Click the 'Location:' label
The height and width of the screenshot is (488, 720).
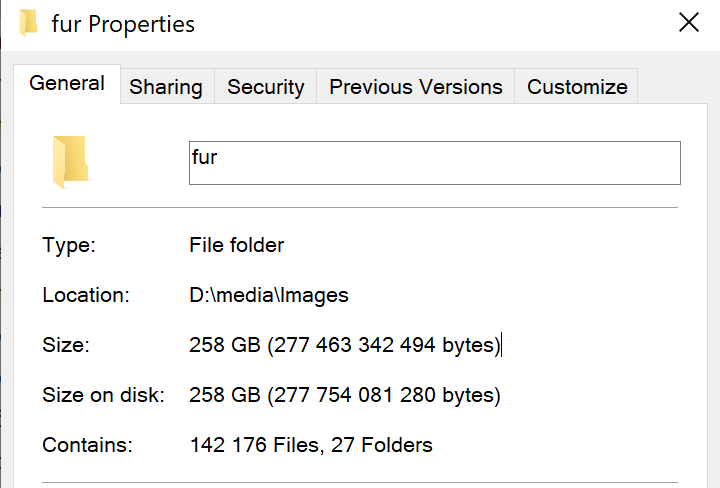(86, 295)
